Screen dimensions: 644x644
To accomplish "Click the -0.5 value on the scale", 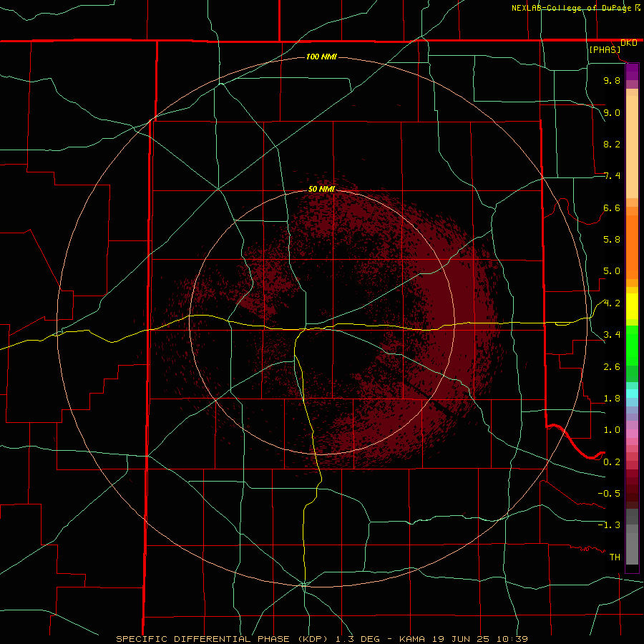I will click(609, 494).
